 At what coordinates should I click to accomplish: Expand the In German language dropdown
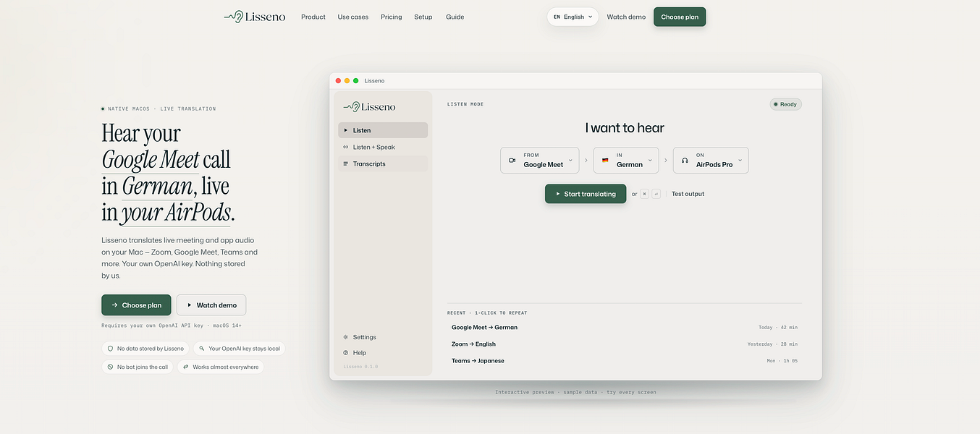626,161
